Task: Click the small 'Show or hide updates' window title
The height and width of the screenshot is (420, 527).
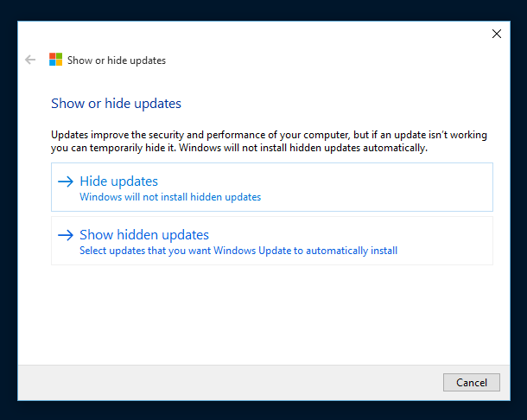Action: [117, 60]
